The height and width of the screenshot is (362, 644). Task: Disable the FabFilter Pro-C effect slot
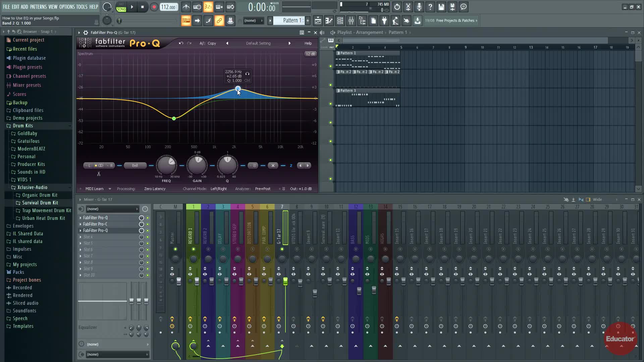[x=147, y=224]
